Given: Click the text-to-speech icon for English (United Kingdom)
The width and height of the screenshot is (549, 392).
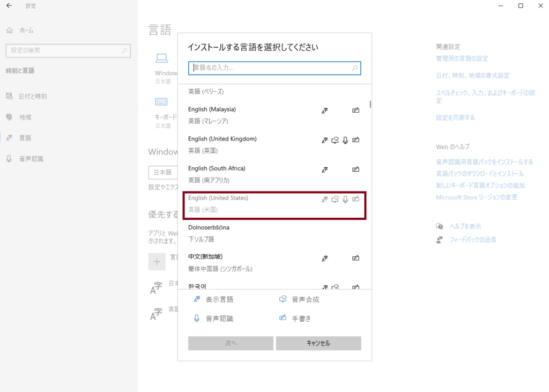Looking at the screenshot, I should pyautogui.click(x=335, y=140).
